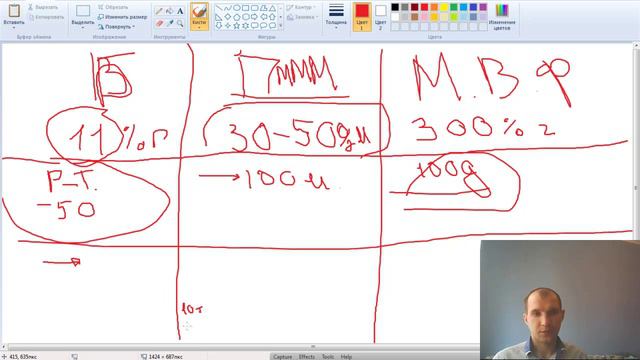This screenshot has height=360, width=640.
Task: Select the Rectangle shape
Action: (246, 8)
